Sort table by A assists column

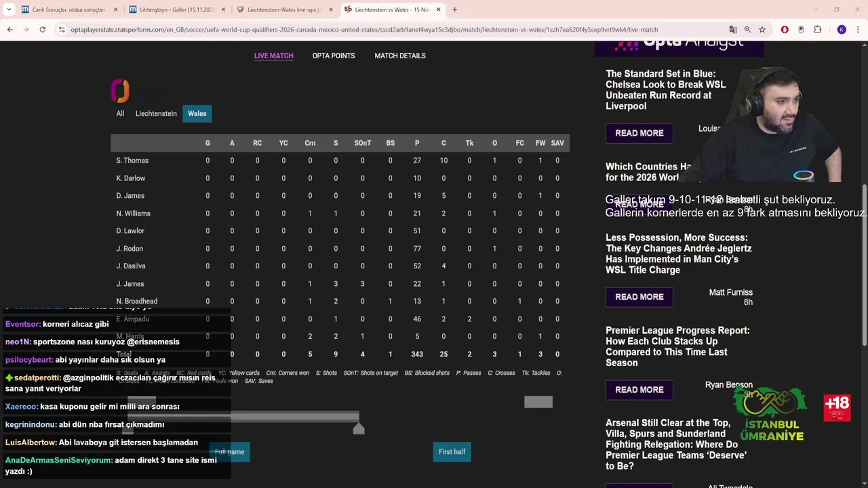pyautogui.click(x=232, y=143)
